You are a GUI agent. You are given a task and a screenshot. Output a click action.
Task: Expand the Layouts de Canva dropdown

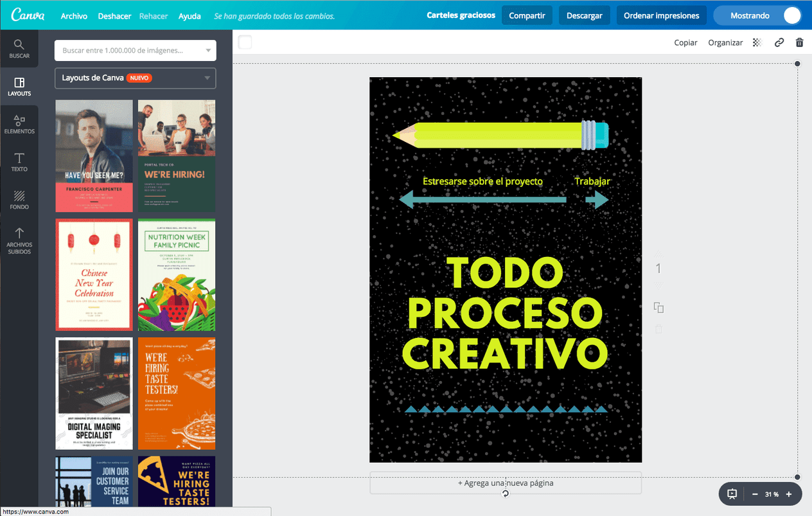135,78
